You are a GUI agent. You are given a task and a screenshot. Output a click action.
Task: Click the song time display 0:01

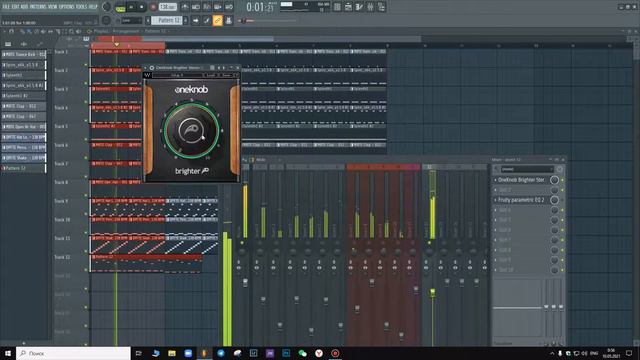[260, 7]
